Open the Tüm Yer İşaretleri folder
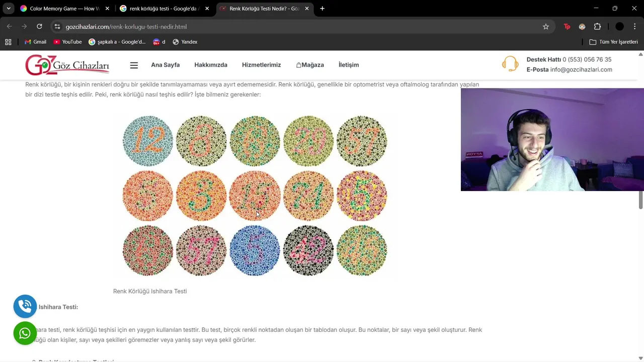 (x=613, y=42)
